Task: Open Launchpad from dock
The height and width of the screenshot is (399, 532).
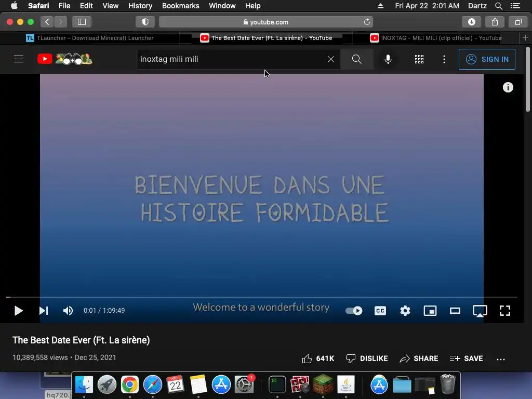Action: (107, 384)
